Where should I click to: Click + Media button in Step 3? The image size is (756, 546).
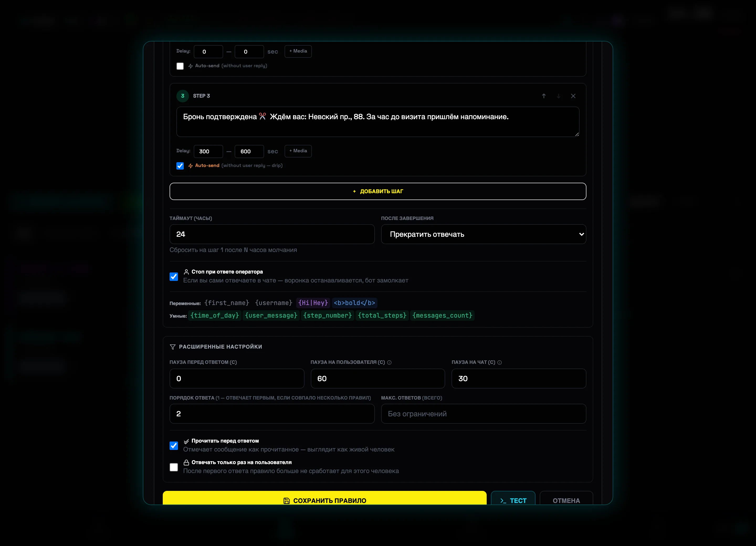click(298, 151)
